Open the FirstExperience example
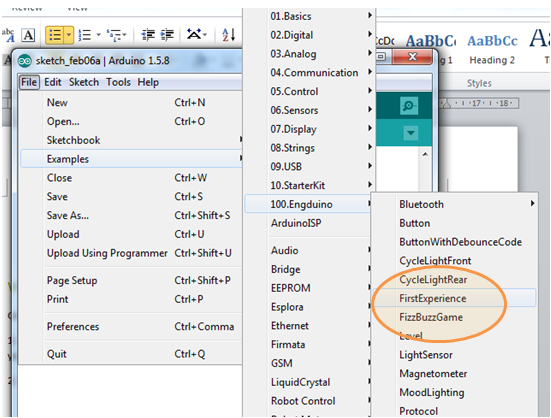The width and height of the screenshot is (551, 418). pos(454,298)
